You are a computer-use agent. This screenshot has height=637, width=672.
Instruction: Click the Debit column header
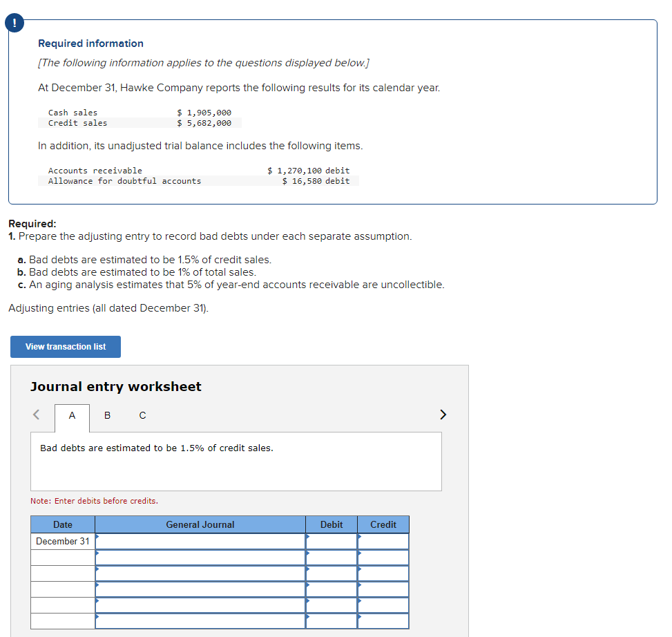click(332, 524)
